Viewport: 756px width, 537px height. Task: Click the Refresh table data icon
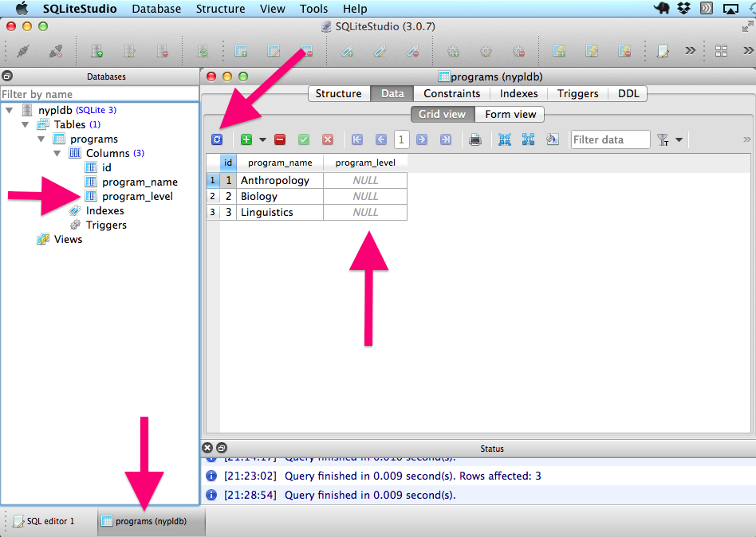click(x=217, y=140)
